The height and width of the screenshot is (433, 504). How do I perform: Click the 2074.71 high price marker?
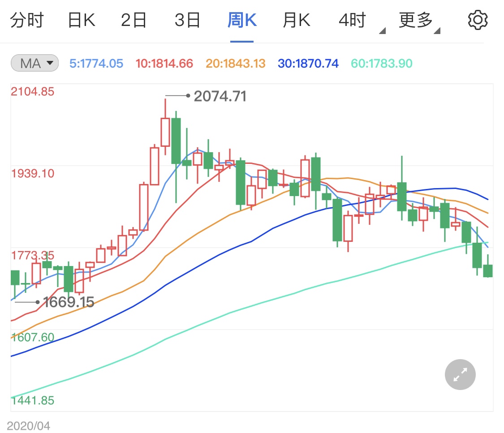pyautogui.click(x=220, y=96)
